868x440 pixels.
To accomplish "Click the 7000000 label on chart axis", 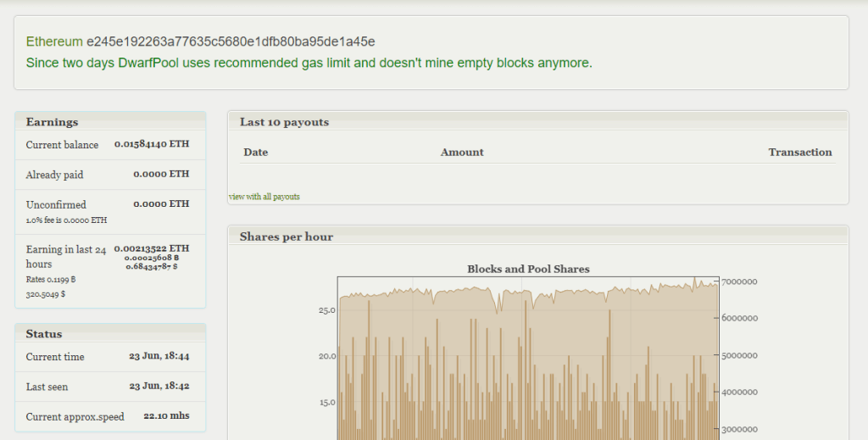I will (x=739, y=281).
